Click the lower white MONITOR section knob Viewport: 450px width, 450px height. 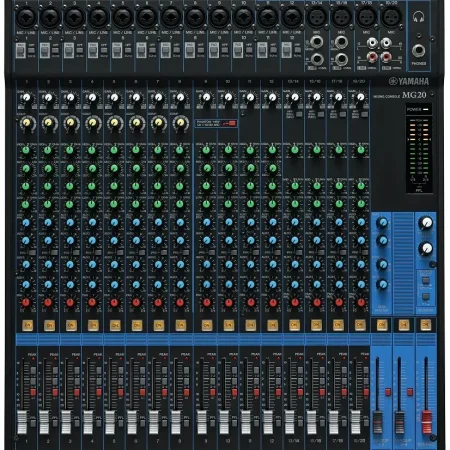pos(426,248)
